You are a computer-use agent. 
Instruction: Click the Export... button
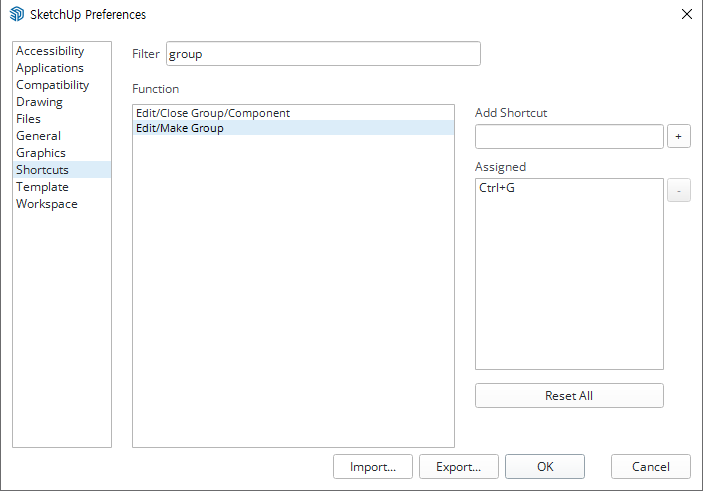point(459,467)
